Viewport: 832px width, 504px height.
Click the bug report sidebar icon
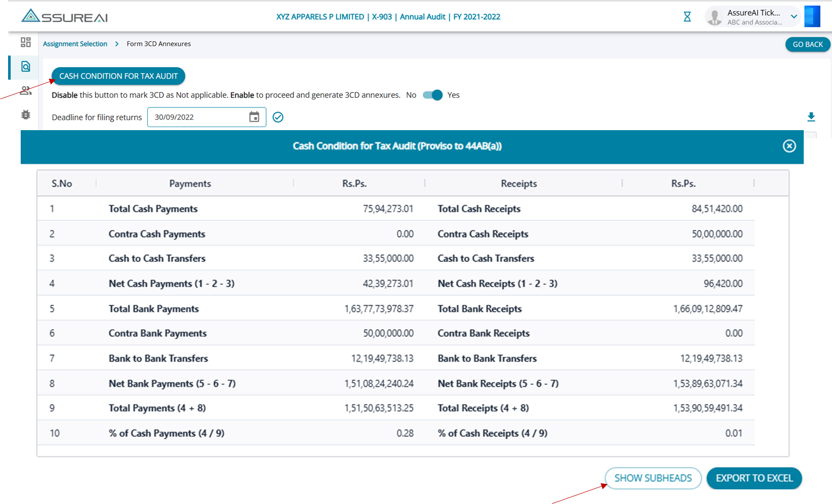[x=26, y=115]
